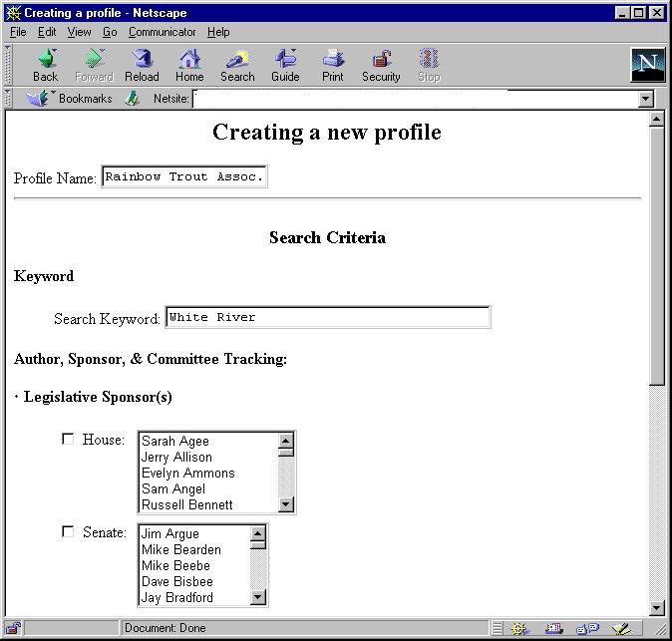Click the component bar grip icon in status bar

(497, 629)
